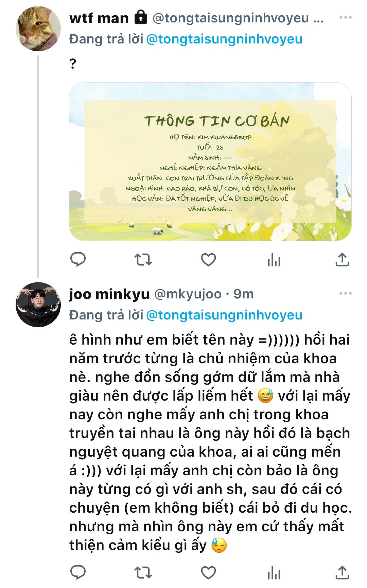Reply to wtf man's tweet

(78, 260)
